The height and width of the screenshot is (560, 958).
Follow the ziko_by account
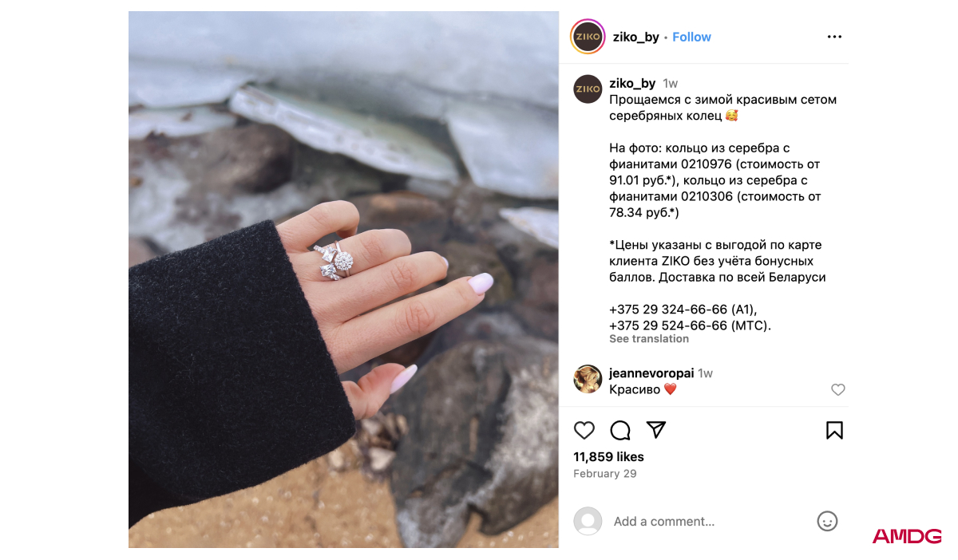(691, 37)
